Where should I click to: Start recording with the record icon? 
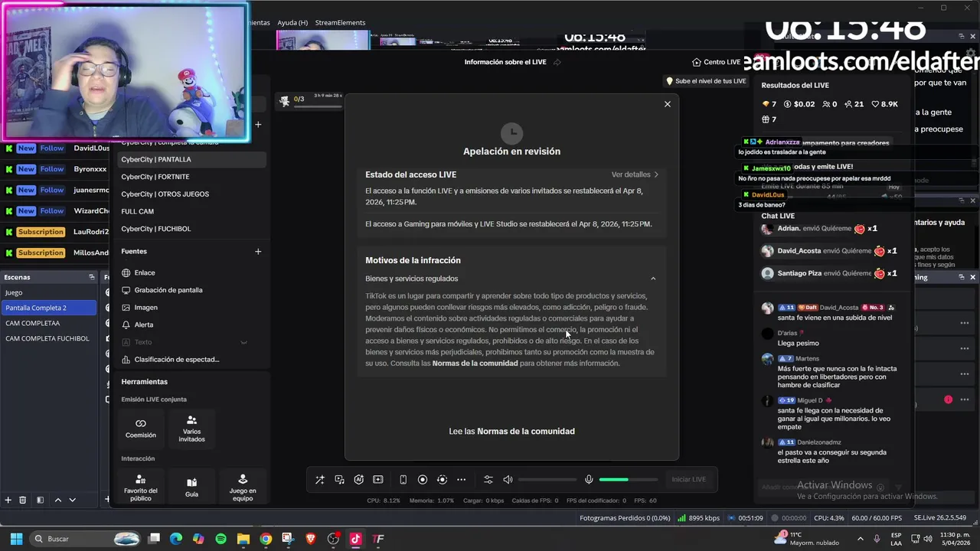click(x=423, y=479)
